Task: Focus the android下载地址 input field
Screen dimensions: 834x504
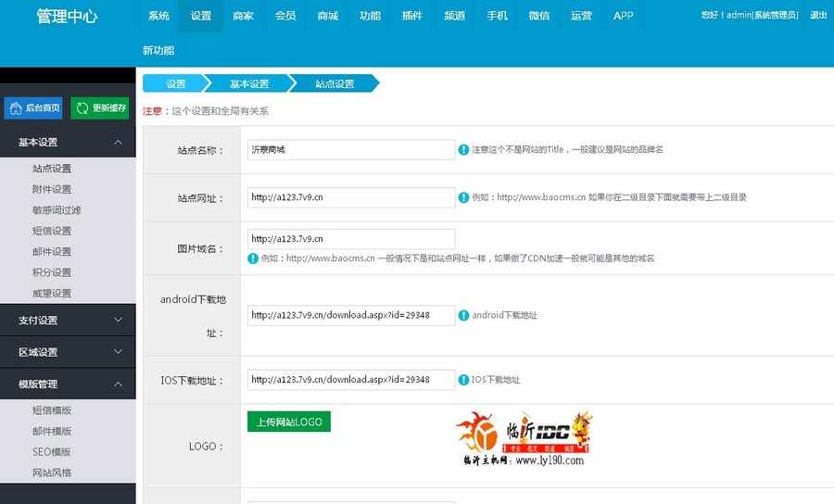Action: pyautogui.click(x=351, y=315)
